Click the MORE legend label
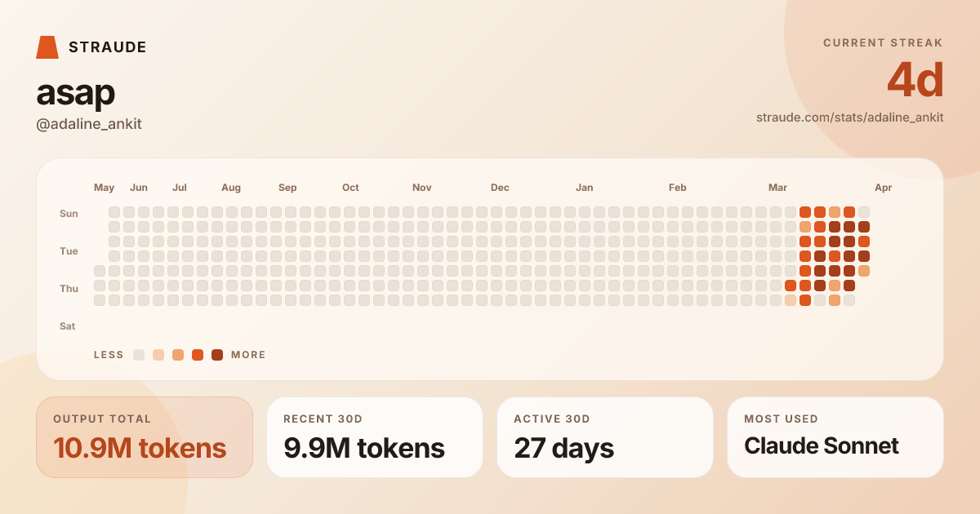 tap(248, 355)
